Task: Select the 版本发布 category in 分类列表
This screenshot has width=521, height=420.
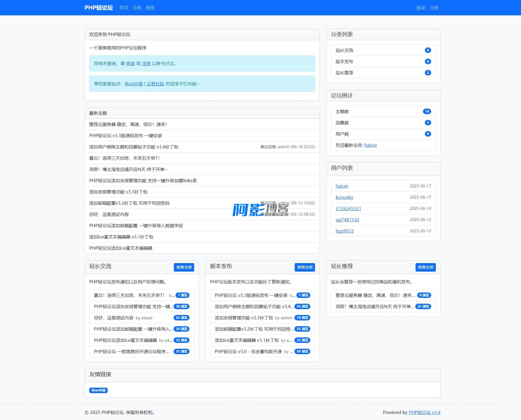Action: tap(344, 62)
